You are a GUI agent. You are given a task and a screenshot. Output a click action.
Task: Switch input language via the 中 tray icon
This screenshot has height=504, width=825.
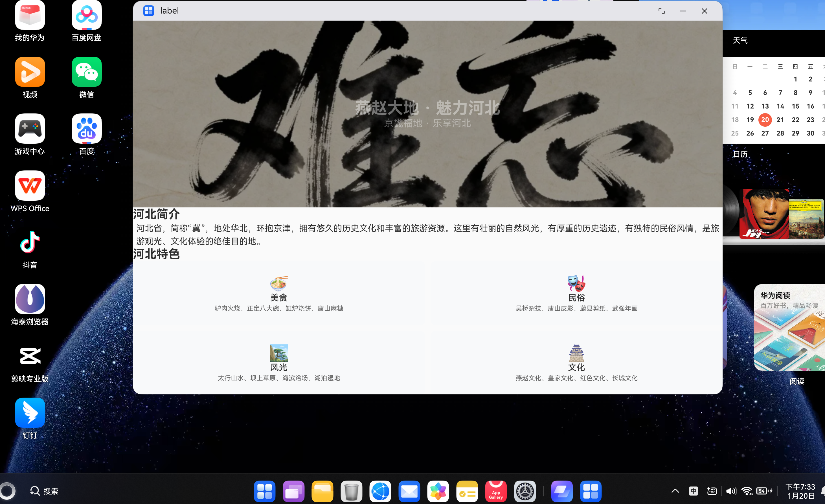693,491
